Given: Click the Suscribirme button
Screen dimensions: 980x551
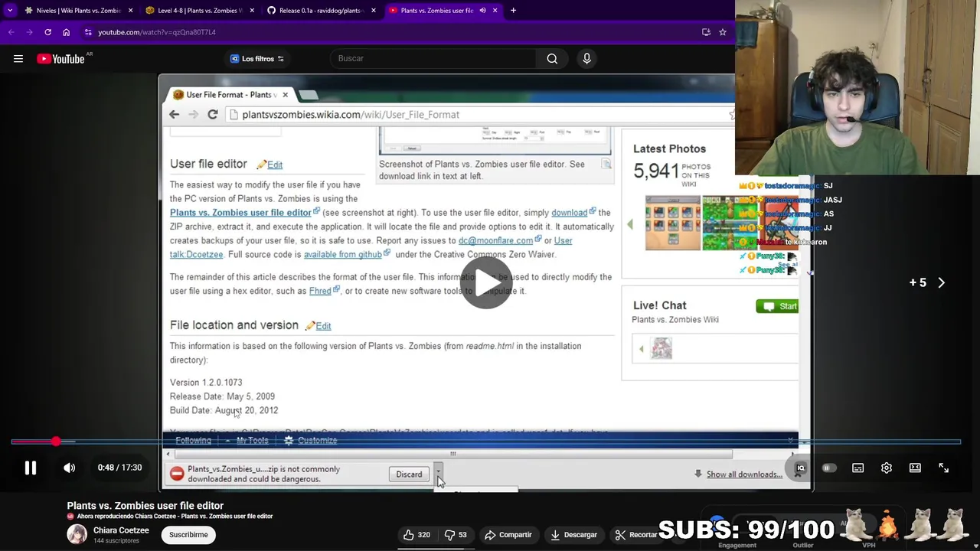Looking at the screenshot, I should coord(188,535).
